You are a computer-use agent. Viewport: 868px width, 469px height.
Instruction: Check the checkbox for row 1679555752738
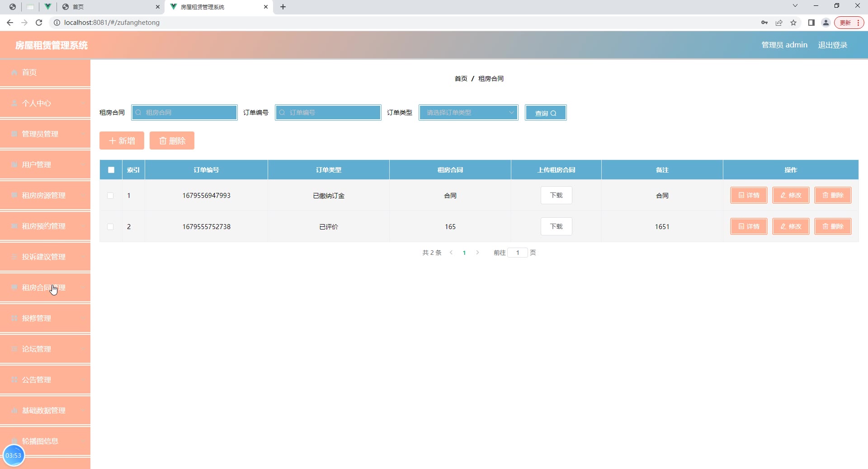(x=110, y=227)
